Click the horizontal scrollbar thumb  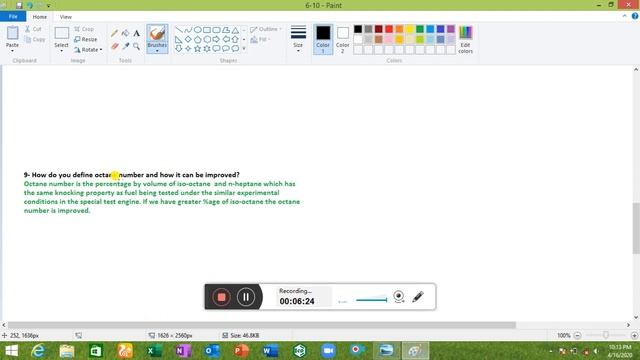pyautogui.click(x=262, y=325)
